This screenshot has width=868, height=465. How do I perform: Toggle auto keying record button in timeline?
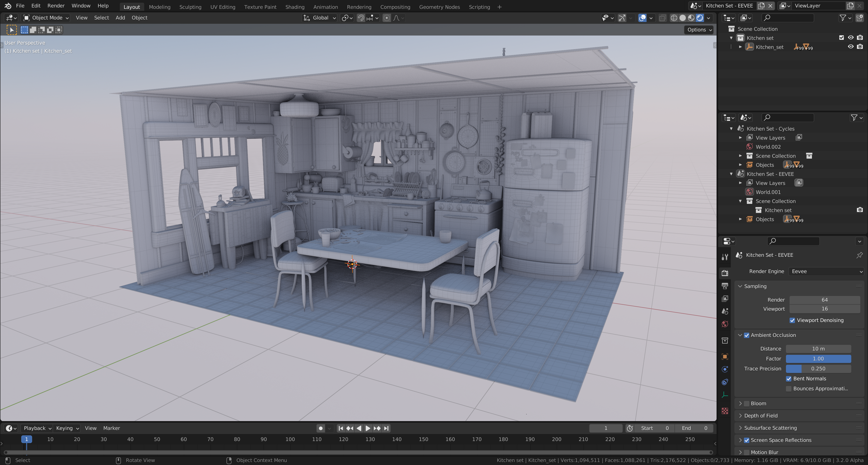pos(321,428)
